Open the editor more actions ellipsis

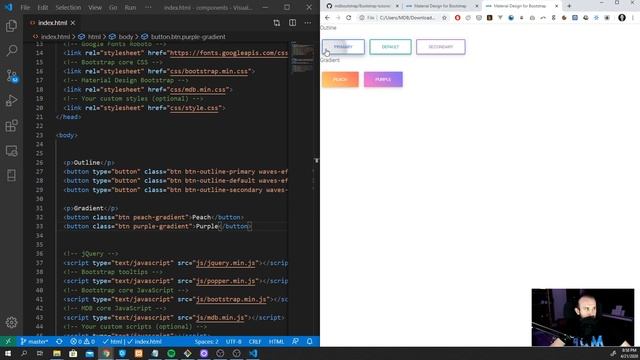pyautogui.click(x=308, y=23)
